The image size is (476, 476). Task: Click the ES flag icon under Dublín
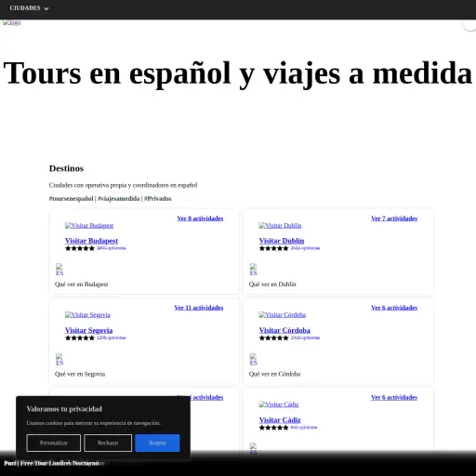(x=253, y=270)
